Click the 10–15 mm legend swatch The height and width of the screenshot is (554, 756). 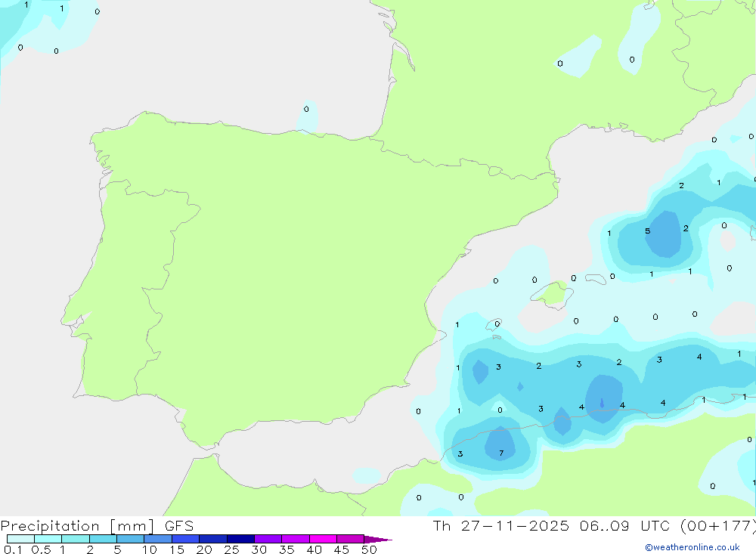(158, 539)
